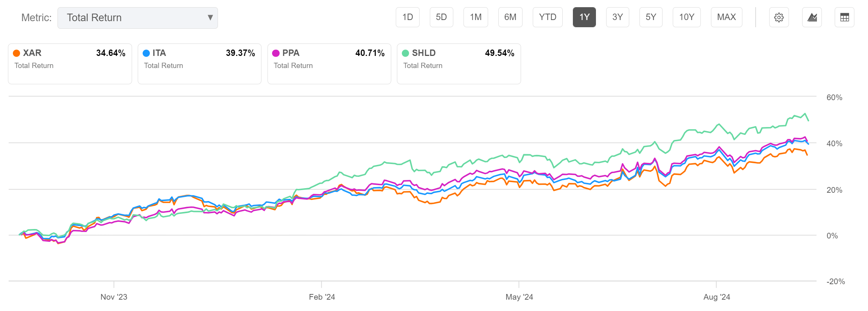This screenshot has height=311, width=868.
Task: Choose the YTD time range
Action: (x=548, y=17)
